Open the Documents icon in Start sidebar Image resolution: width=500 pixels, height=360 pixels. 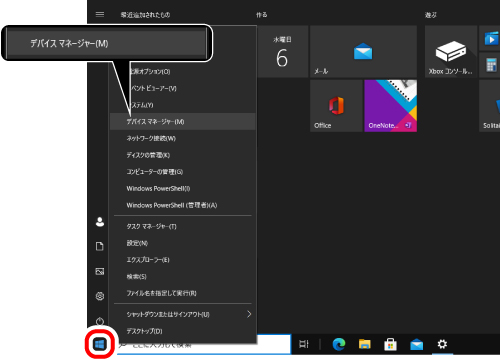click(x=100, y=246)
